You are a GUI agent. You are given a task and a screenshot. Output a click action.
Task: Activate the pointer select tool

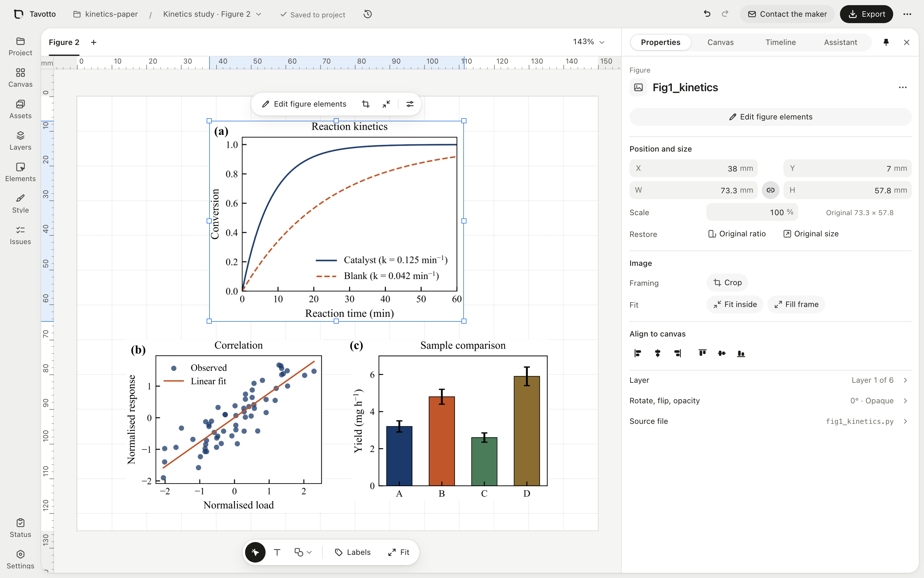pos(255,552)
